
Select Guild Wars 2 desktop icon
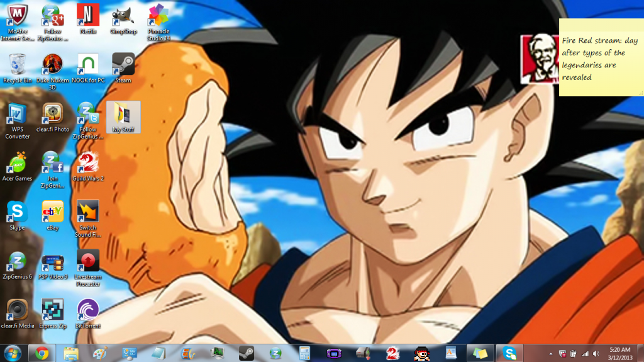88,166
